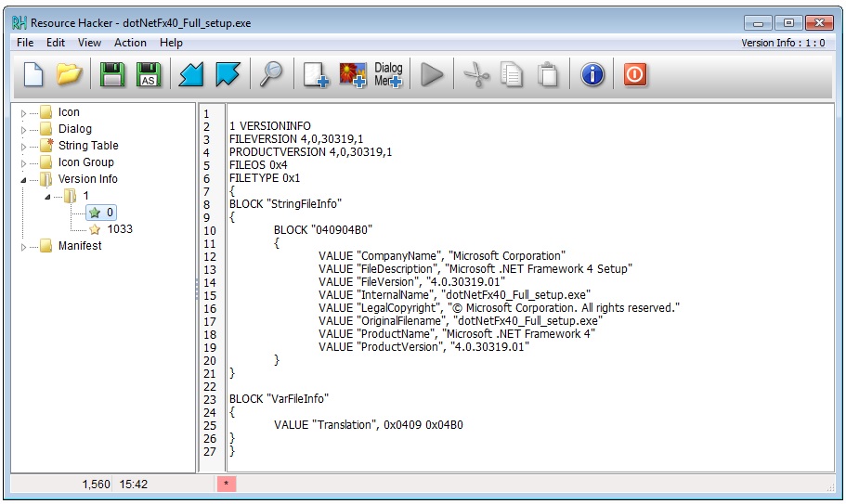Click the ProductName value line
This screenshot has height=504, width=846.
tap(457, 333)
